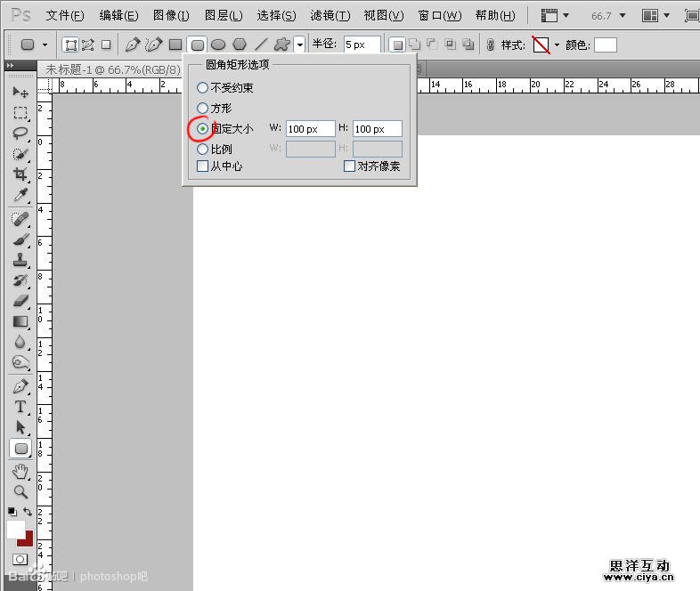Select the 不受约束 radio option
This screenshot has width=700, height=591.
203,88
